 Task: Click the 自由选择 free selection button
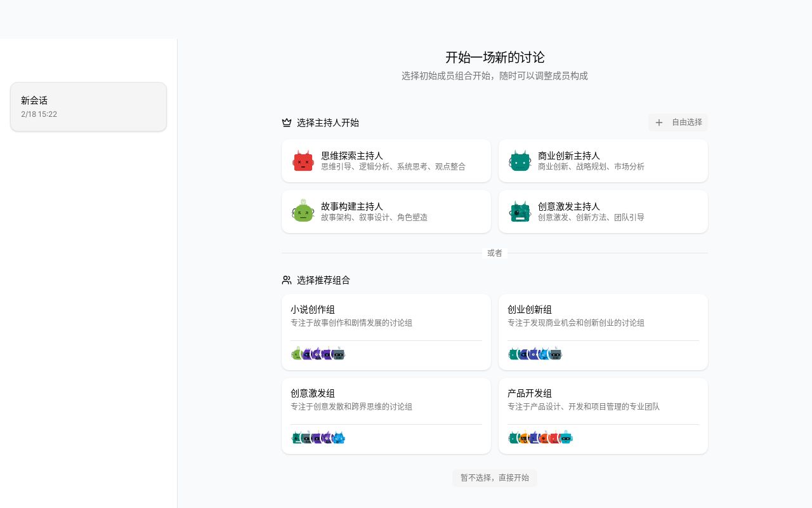[x=678, y=123]
